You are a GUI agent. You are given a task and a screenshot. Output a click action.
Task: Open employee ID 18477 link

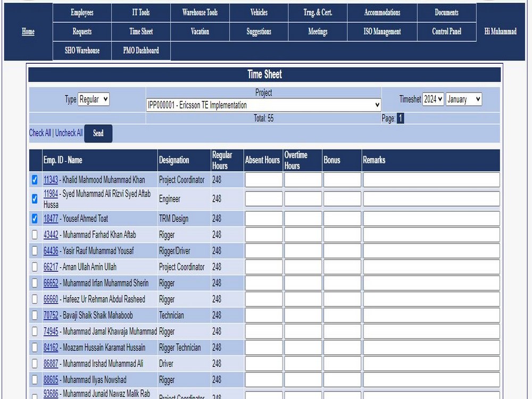(51, 219)
